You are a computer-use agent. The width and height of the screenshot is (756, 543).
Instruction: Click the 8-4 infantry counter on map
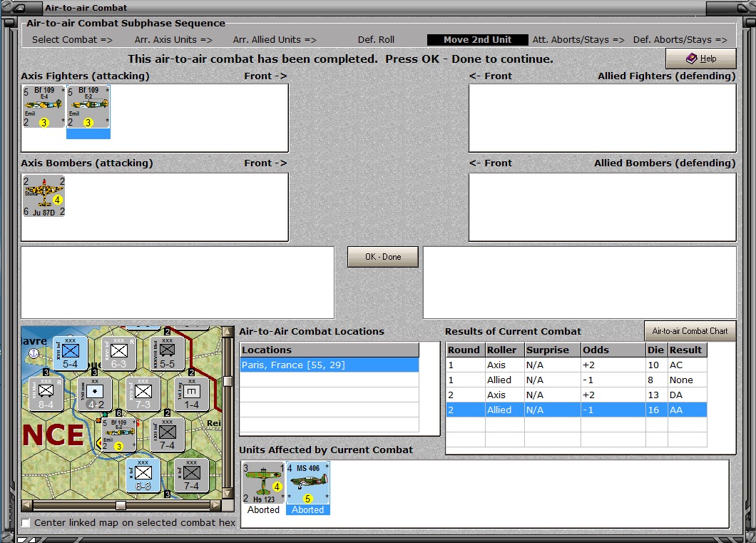coord(46,394)
